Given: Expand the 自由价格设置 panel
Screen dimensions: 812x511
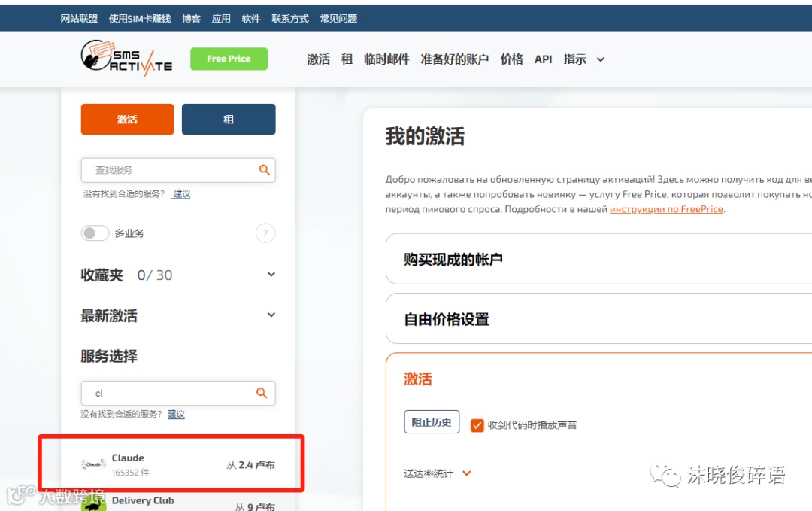Looking at the screenshot, I should 598,318.
